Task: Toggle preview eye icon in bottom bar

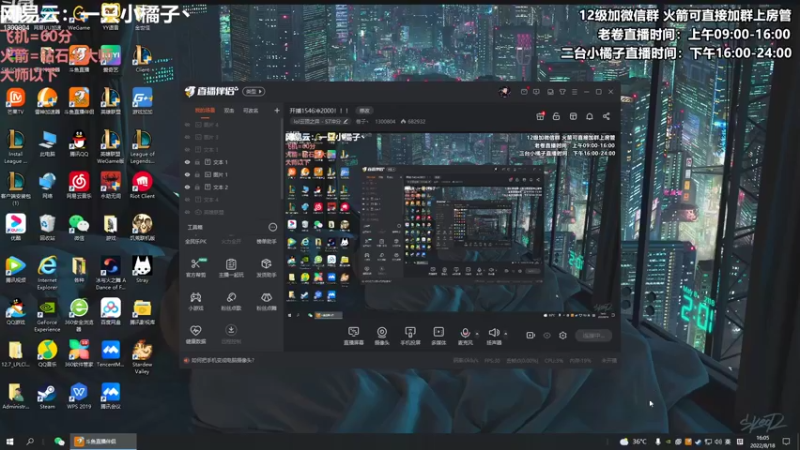Action: [547, 335]
